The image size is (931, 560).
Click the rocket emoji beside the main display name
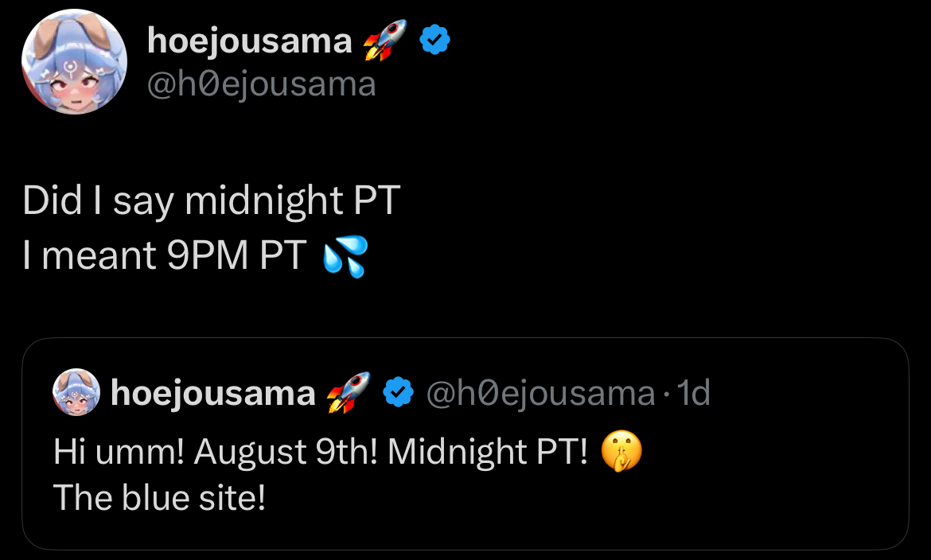point(384,41)
